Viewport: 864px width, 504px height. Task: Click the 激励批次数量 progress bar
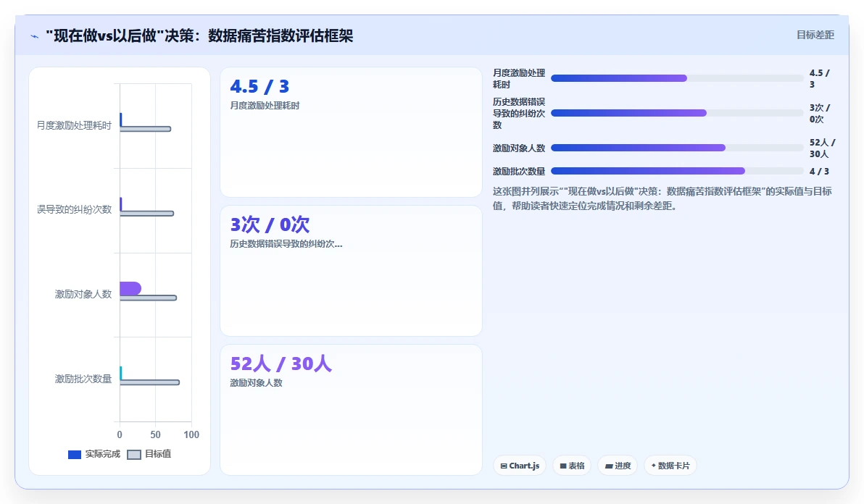(677, 171)
